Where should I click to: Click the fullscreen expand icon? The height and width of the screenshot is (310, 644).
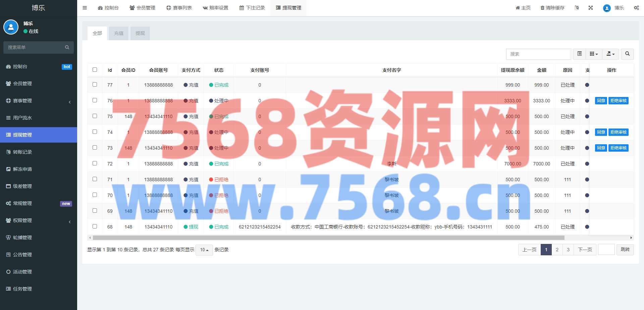pos(591,8)
